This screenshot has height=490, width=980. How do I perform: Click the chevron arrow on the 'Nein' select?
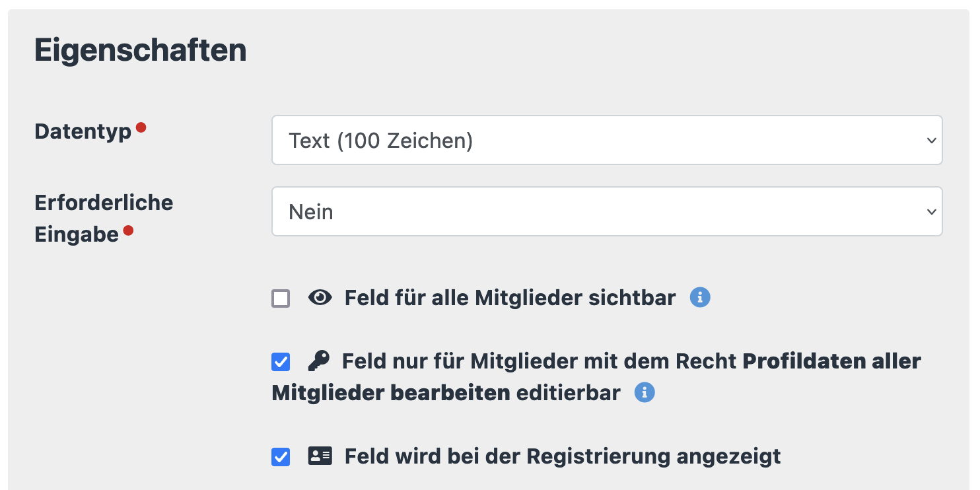coord(931,212)
